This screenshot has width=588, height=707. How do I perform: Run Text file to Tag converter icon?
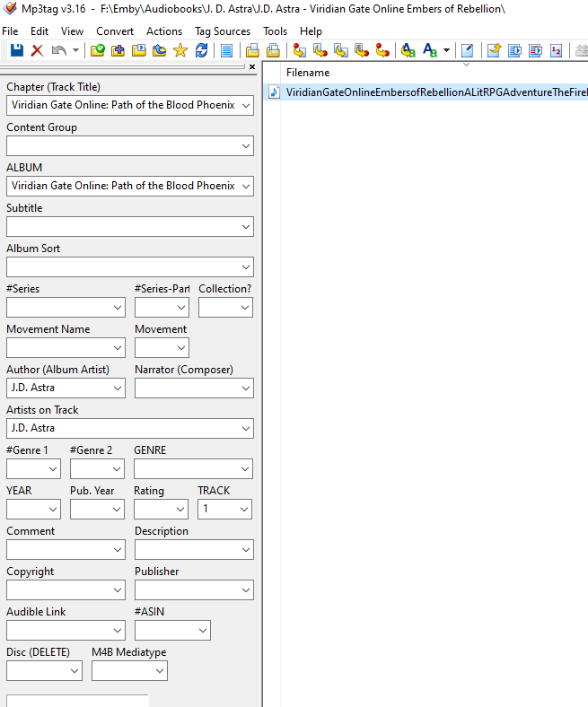(x=362, y=50)
